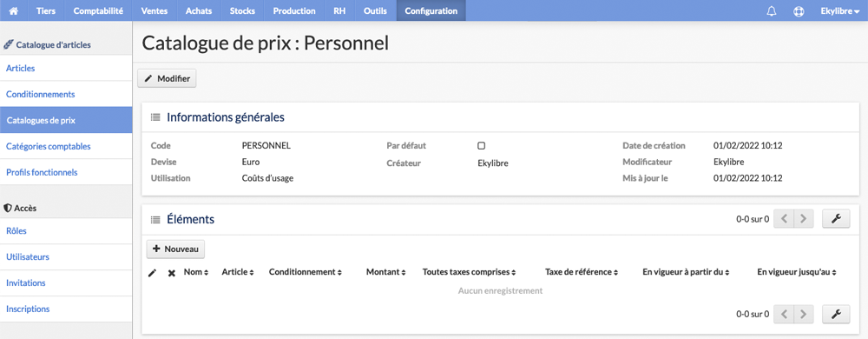The width and height of the screenshot is (868, 339).
Task: Open the Ekylibre user dropdown
Action: coord(839,10)
